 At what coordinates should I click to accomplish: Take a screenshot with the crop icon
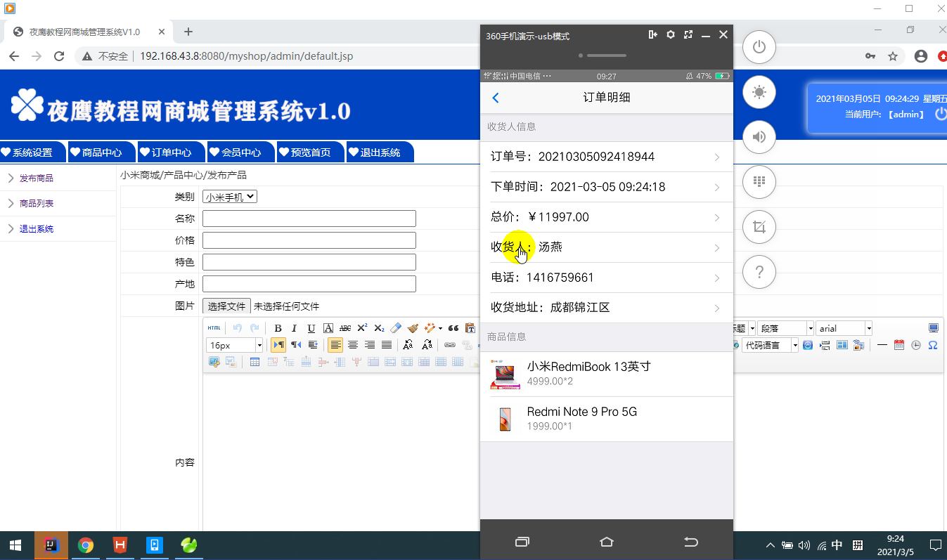[x=759, y=227]
